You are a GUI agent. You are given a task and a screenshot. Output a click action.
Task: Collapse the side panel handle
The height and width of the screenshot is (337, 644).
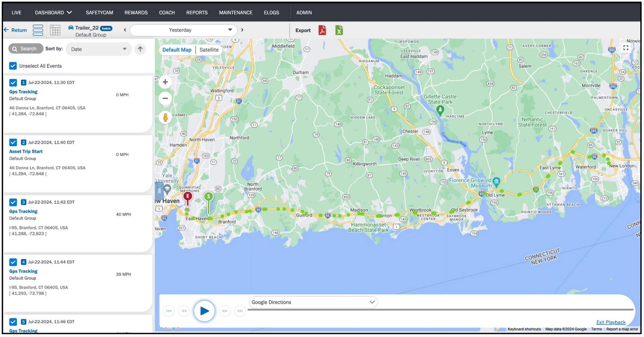(159, 190)
